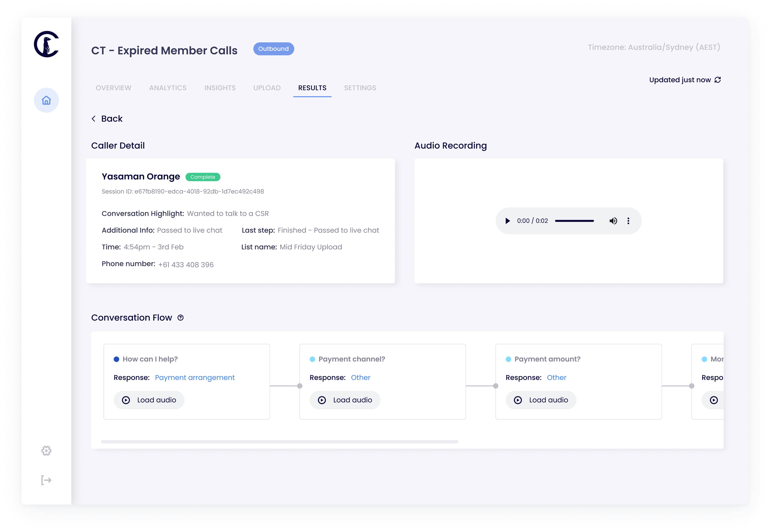The image size is (772, 532).
Task: Click Other response under Payment channel
Action: (361, 378)
